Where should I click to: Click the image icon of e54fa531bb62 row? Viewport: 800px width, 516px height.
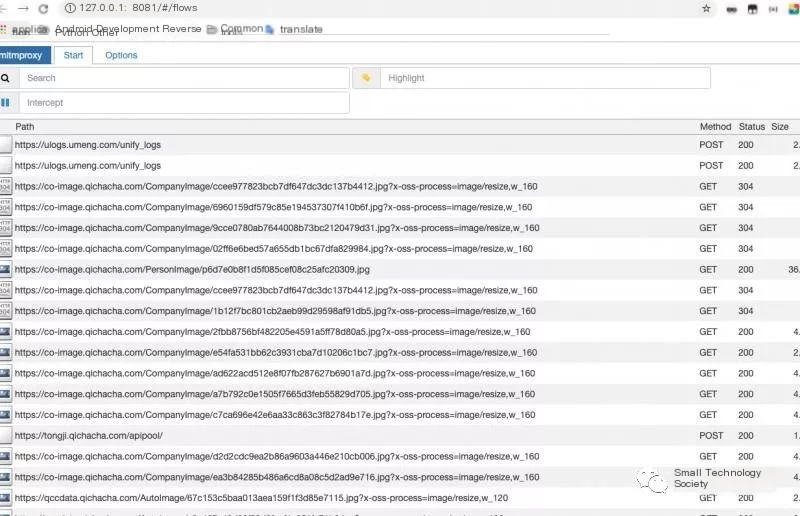coord(5,353)
